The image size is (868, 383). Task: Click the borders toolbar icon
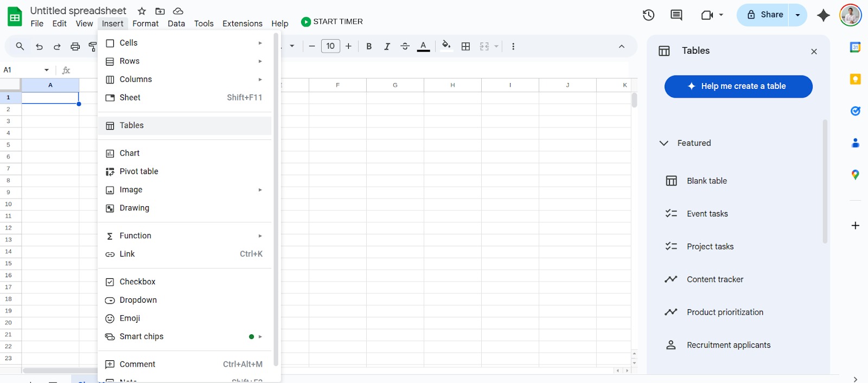coord(465,47)
